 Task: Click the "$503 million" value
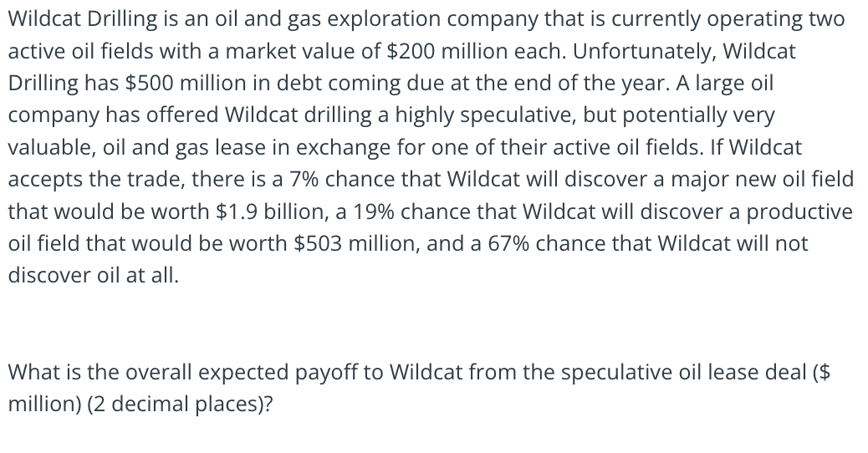point(356,244)
